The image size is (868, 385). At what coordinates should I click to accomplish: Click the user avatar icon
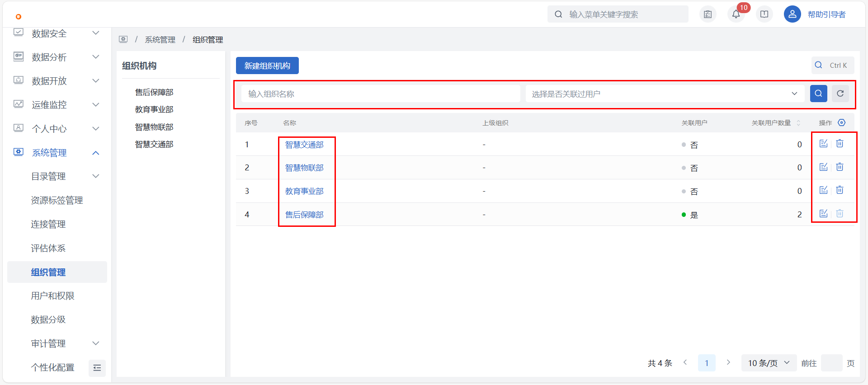pyautogui.click(x=792, y=14)
